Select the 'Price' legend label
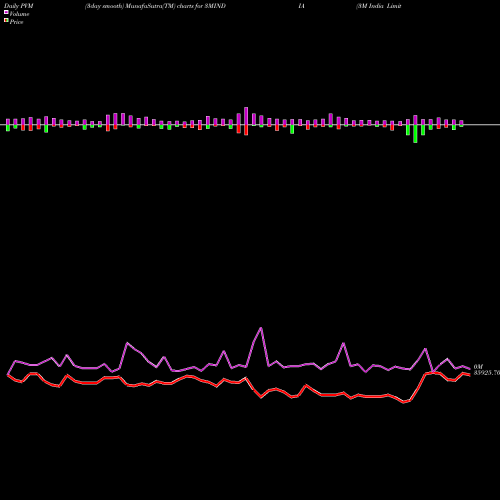The image size is (500, 500). [x=17, y=22]
